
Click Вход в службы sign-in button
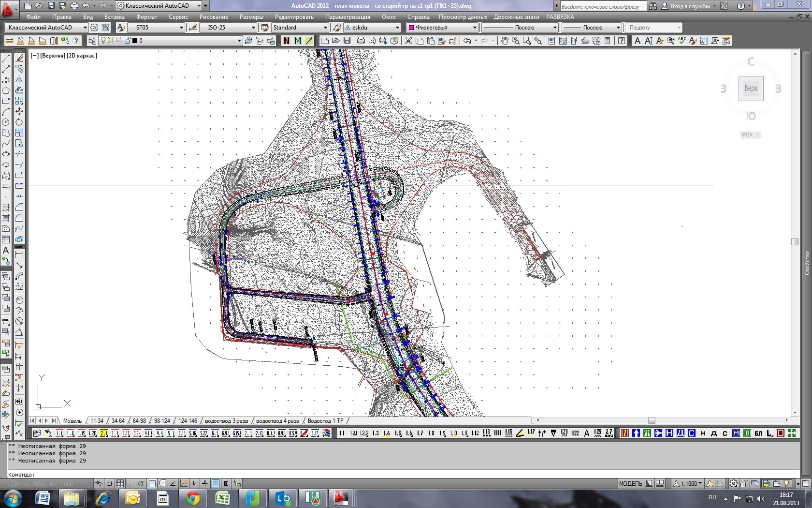coord(689,6)
